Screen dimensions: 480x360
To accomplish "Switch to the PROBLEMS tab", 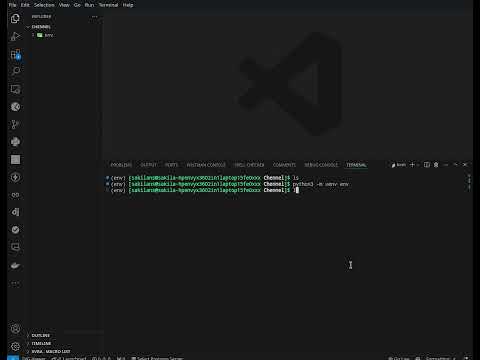I will point(121,165).
